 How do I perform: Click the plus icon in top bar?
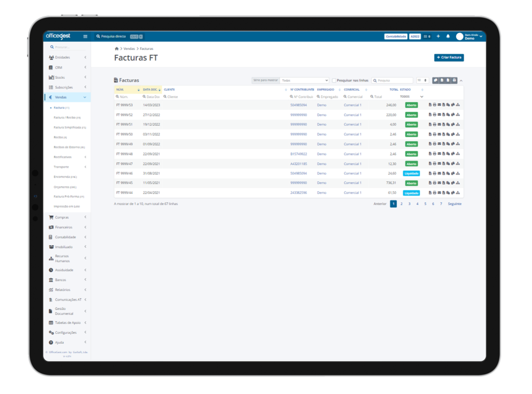[x=438, y=36]
